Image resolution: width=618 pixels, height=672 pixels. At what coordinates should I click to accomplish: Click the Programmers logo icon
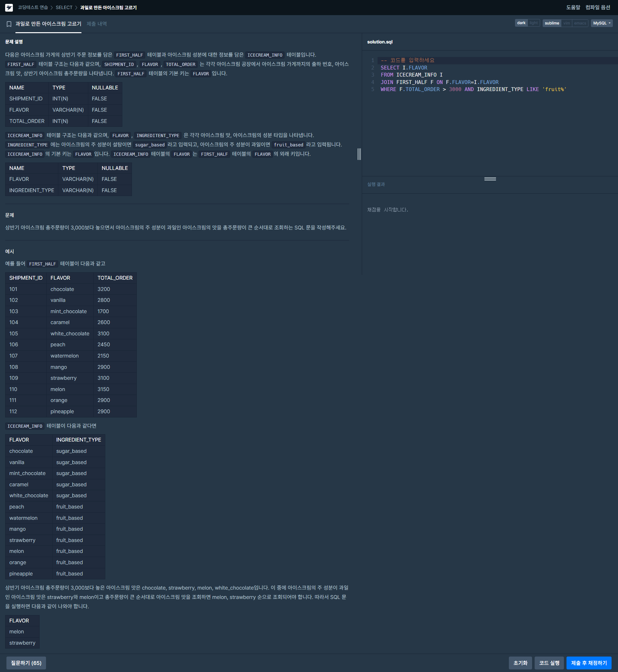point(9,7)
